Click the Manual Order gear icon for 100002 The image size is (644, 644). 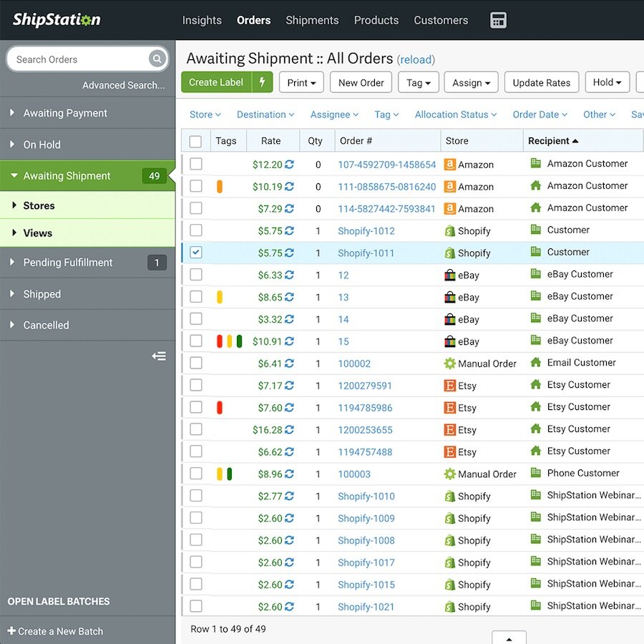coord(450,363)
